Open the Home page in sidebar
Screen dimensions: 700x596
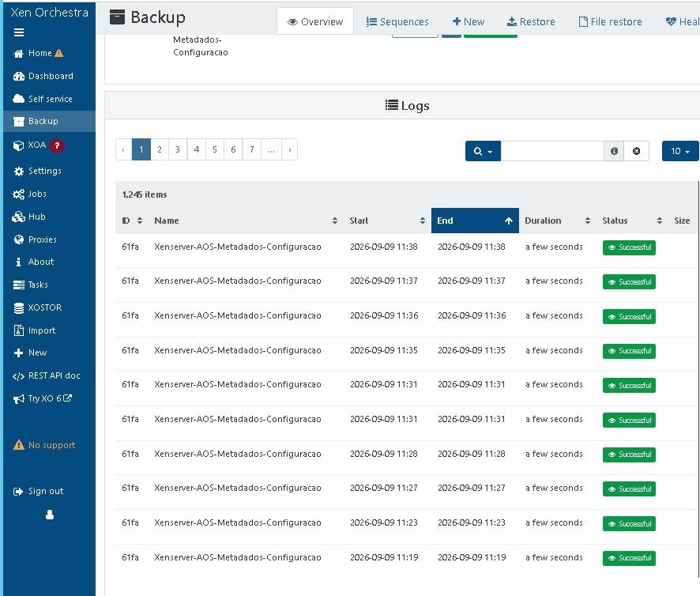click(x=40, y=53)
